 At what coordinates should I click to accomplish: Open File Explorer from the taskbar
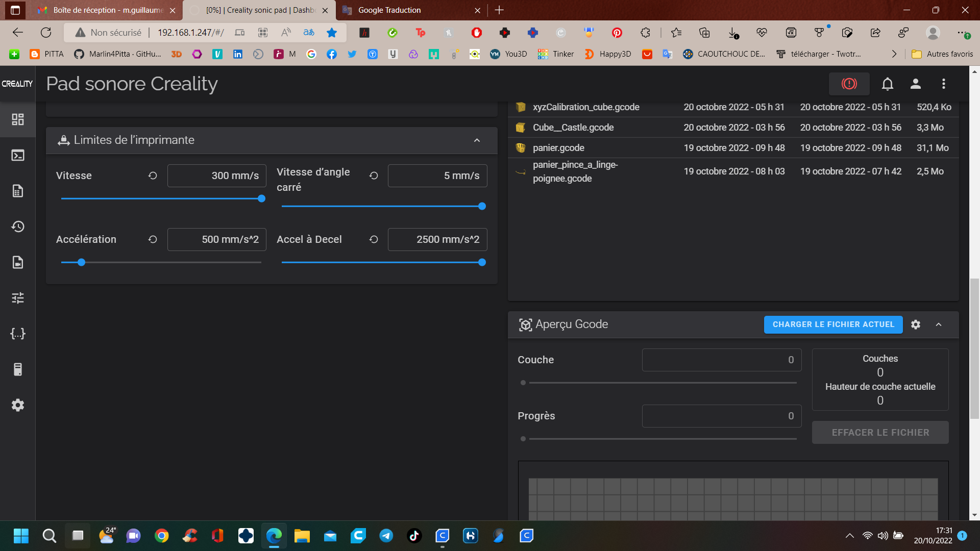(302, 536)
